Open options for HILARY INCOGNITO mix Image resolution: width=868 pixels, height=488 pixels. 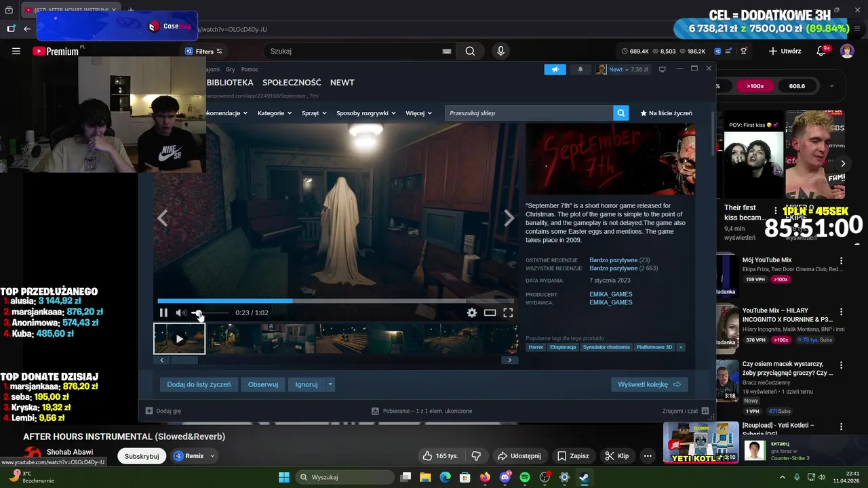[x=841, y=312]
